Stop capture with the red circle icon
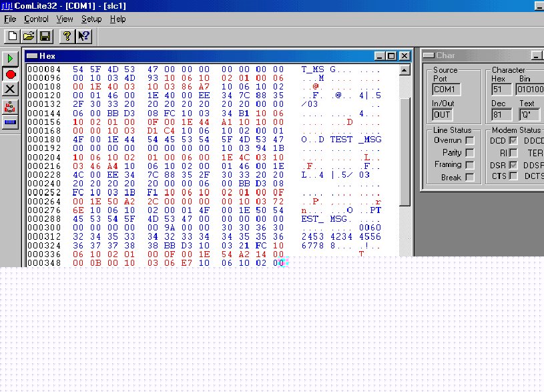Viewport: 544px width, 392px height. [x=10, y=74]
